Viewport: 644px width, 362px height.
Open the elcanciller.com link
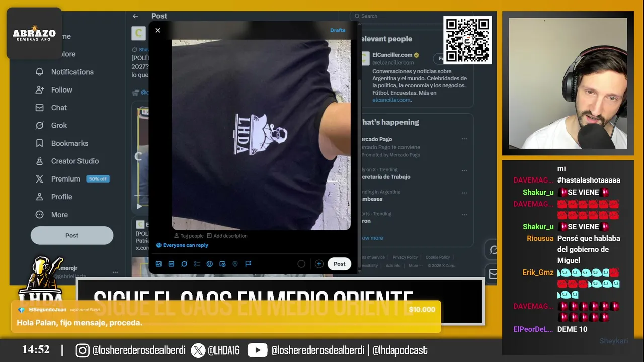(x=391, y=100)
